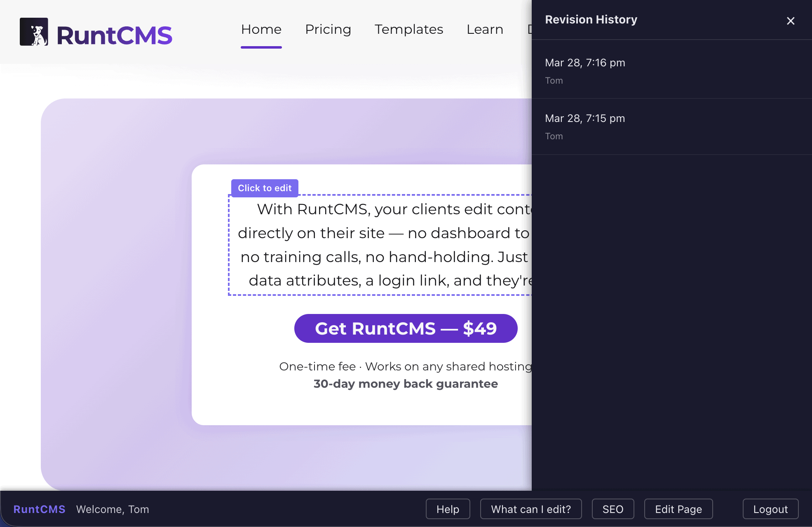Image resolution: width=812 pixels, height=527 pixels.
Task: Go to the Pricing page
Action: coord(328,29)
